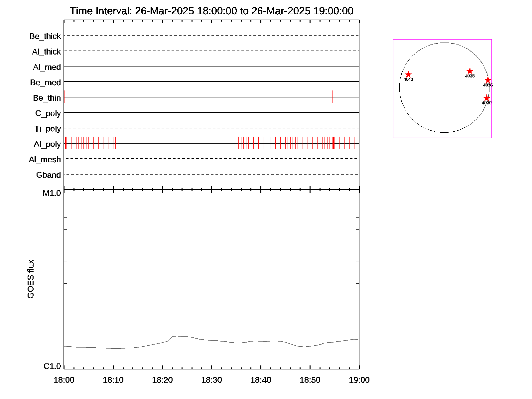532x399 pixels.
Task: Click the 18:40 time axis label
Action: tap(261, 380)
